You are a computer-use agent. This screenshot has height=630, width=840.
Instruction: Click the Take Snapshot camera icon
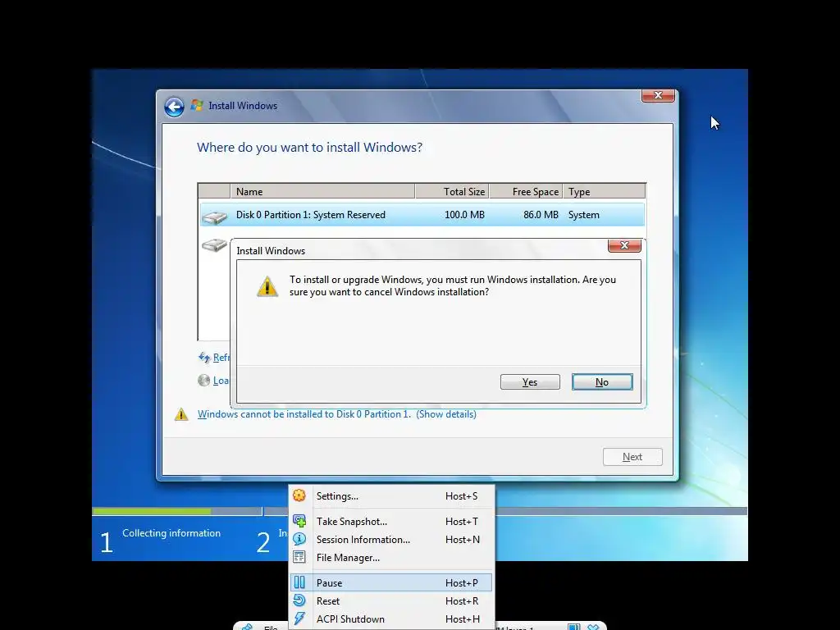[x=299, y=521]
